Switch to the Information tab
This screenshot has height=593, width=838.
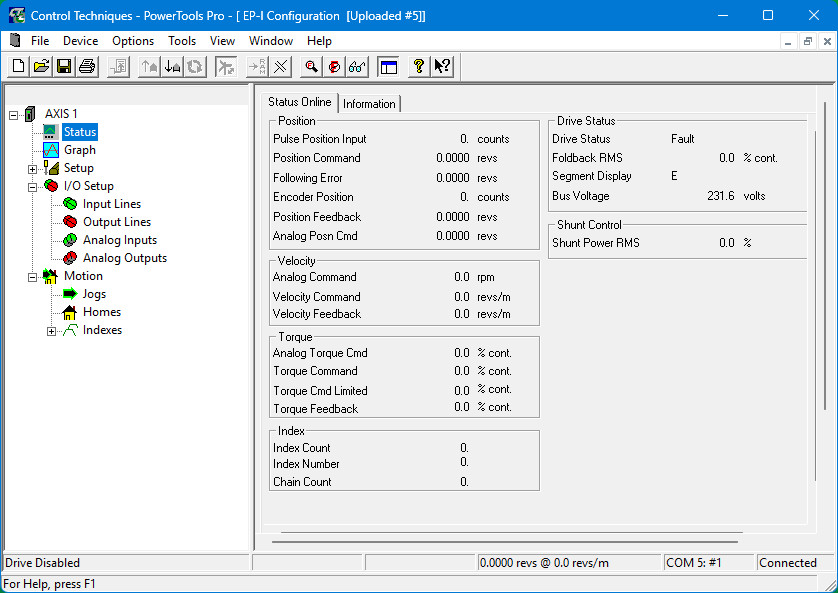pos(369,104)
